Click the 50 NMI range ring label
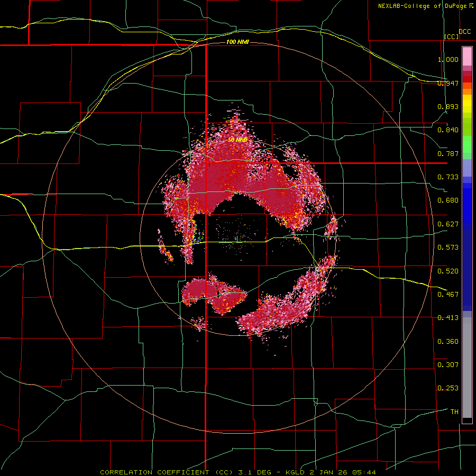 coord(237,140)
